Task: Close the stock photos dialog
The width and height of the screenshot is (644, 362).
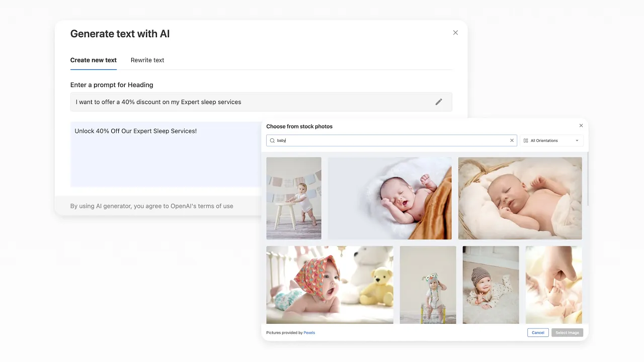Action: coord(581,126)
